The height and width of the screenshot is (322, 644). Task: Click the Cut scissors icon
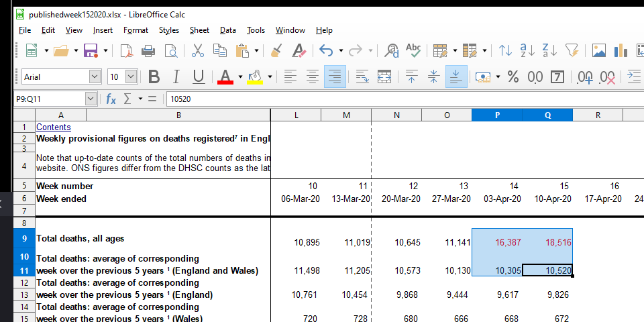pos(197,50)
